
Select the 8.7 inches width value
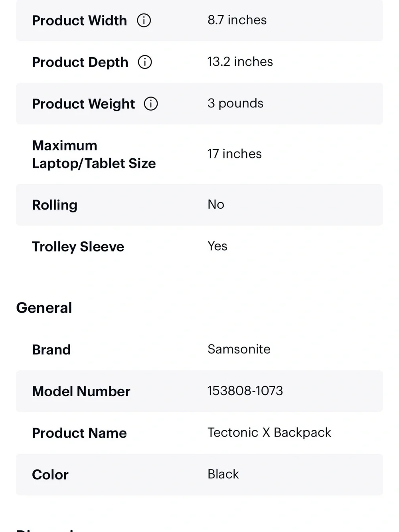[x=237, y=20]
